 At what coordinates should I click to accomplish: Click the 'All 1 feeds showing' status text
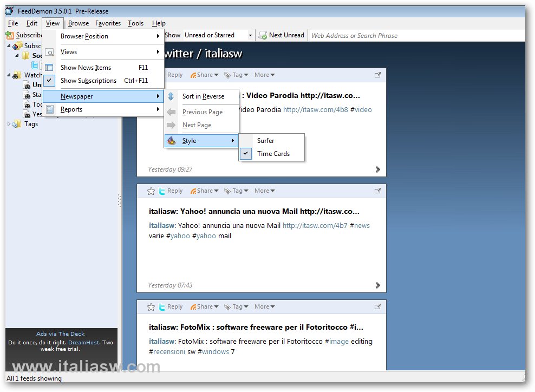[x=34, y=378]
